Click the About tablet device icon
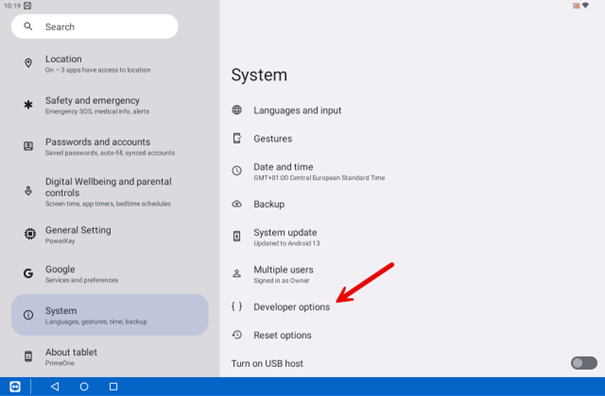The image size is (605, 396). pos(28,356)
